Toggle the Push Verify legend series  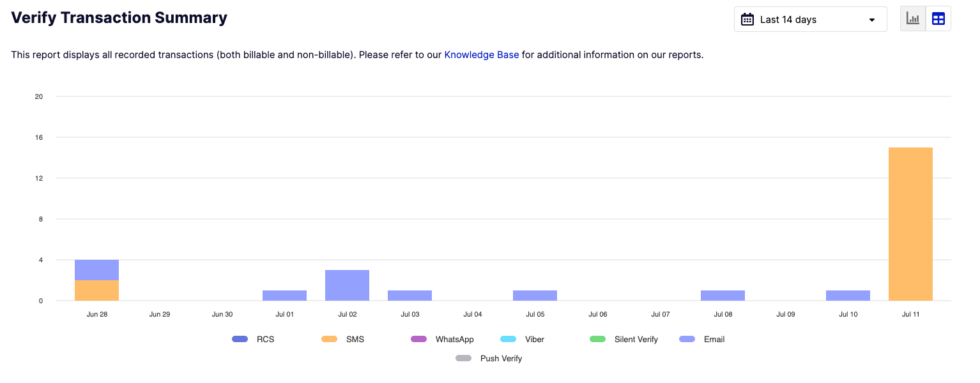tap(489, 359)
